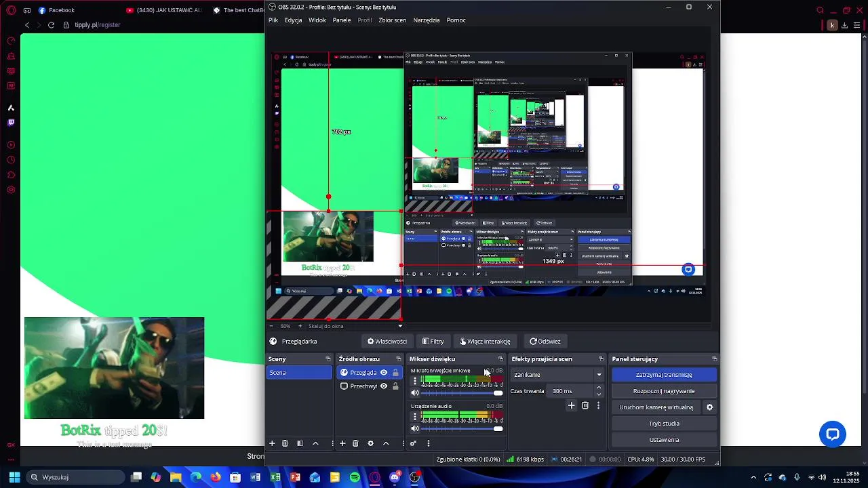Click Twitch icon in Opera sidebar

pos(11,123)
